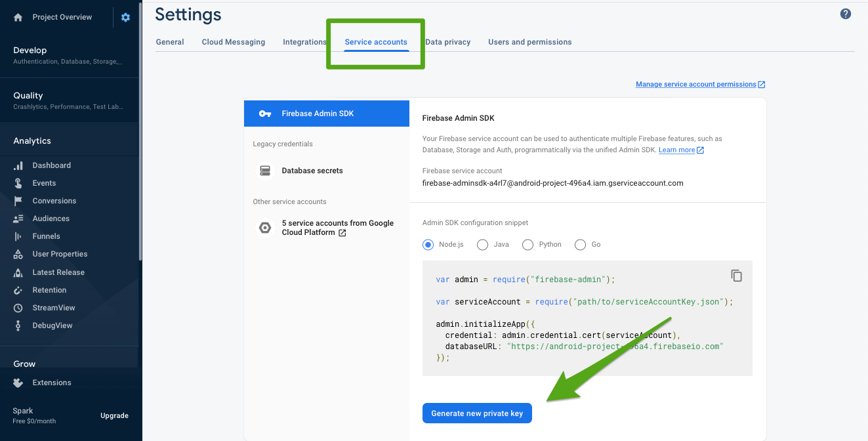Click the Funnels icon
This screenshot has width=868, height=441.
pos(18,236)
